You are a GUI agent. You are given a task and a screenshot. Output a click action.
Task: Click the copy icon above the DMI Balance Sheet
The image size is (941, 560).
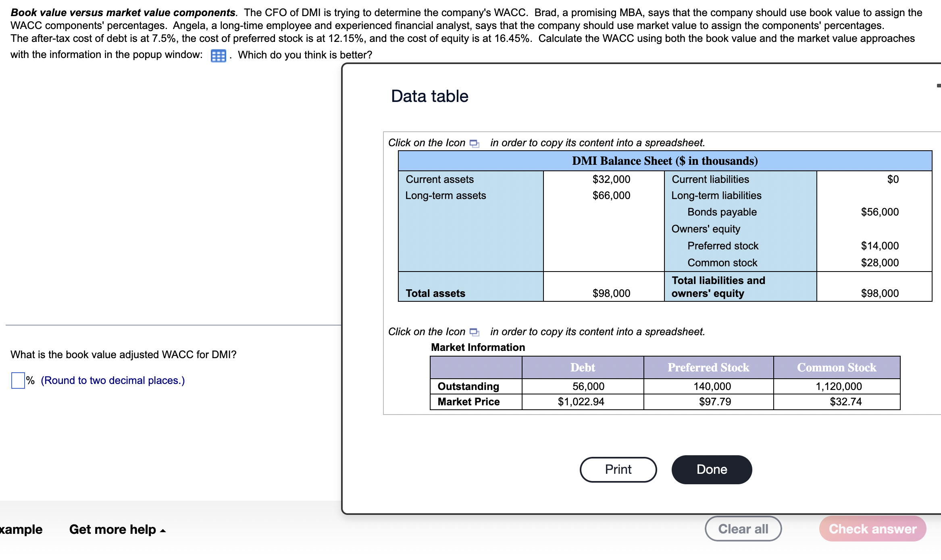point(474,143)
